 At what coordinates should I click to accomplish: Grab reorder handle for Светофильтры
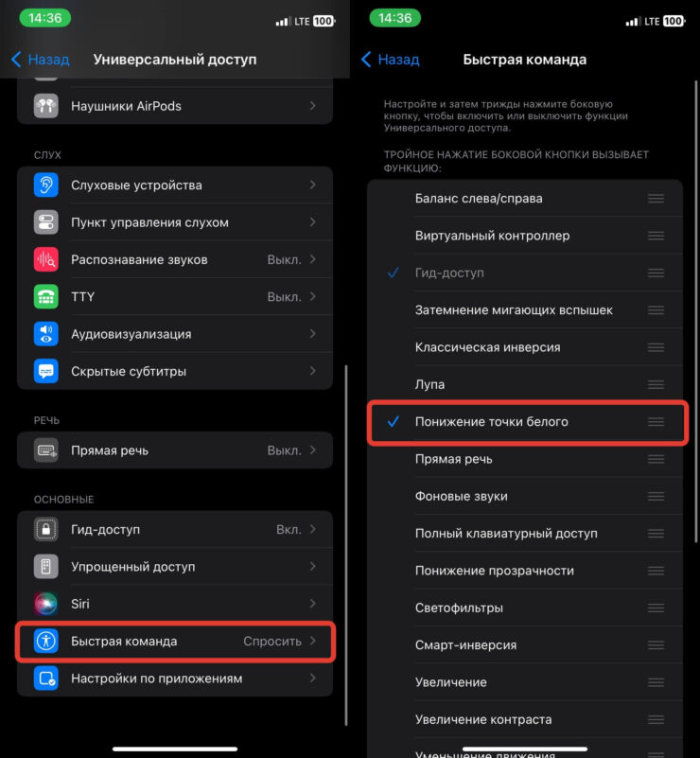pyautogui.click(x=656, y=608)
